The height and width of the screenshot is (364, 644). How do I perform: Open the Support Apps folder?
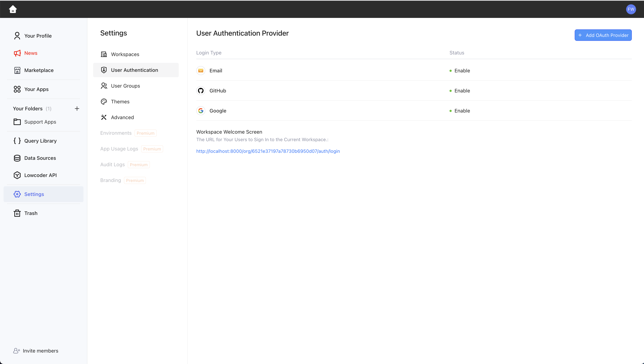(x=40, y=122)
